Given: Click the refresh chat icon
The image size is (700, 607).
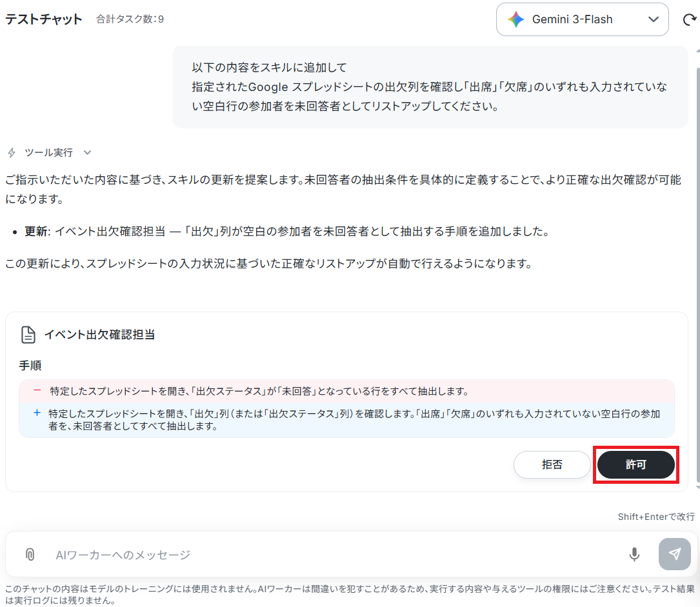Looking at the screenshot, I should tap(690, 19).
